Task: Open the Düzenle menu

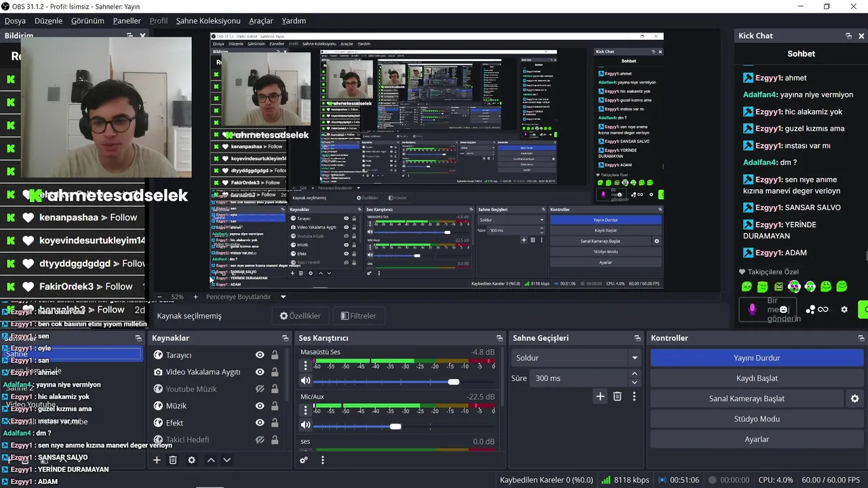Action: [48, 21]
